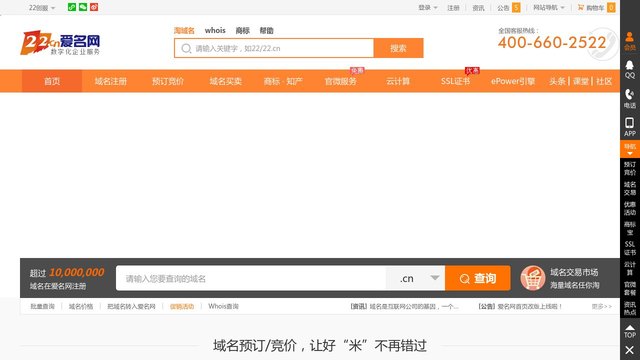Open the 会员 member icon in sidebar
The height and width of the screenshot is (360, 640).
pos(630,41)
